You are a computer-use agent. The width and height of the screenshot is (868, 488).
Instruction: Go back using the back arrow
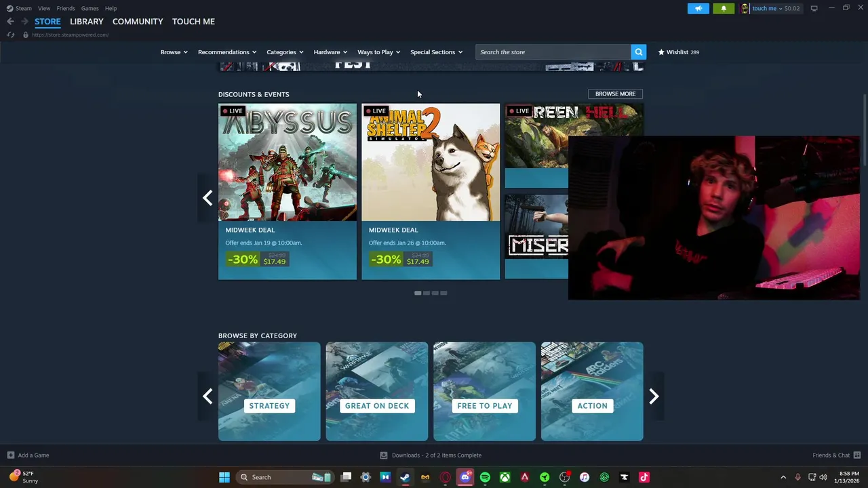point(10,22)
